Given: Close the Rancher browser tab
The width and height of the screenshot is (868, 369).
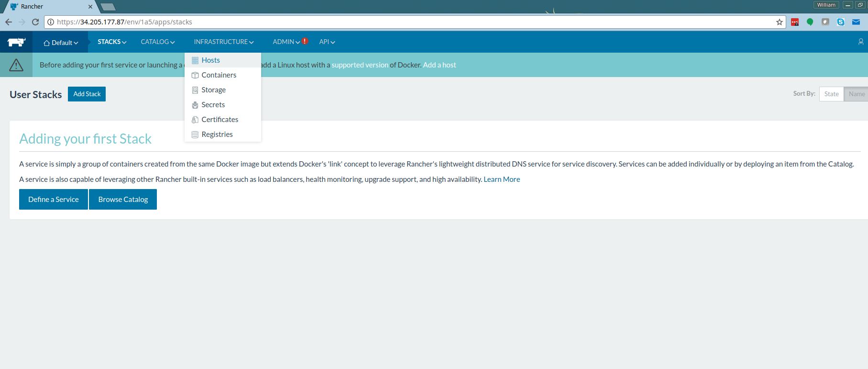Looking at the screenshot, I should [91, 7].
